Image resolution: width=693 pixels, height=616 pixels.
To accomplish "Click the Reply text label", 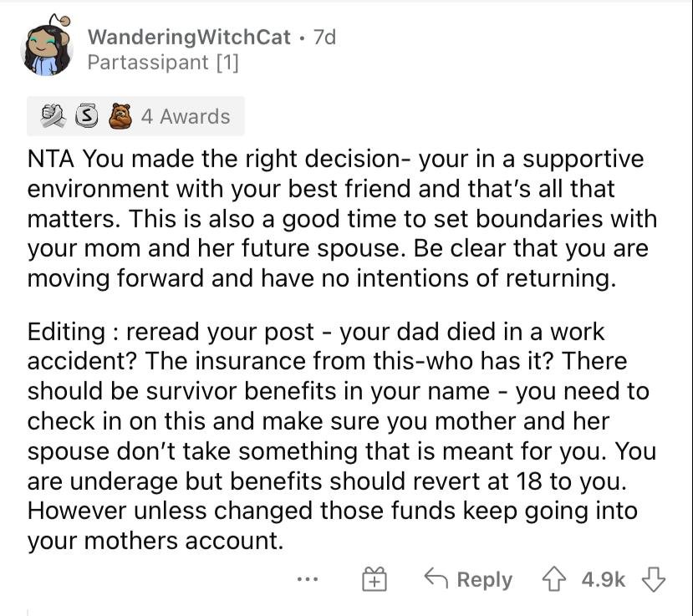I will tap(484, 579).
